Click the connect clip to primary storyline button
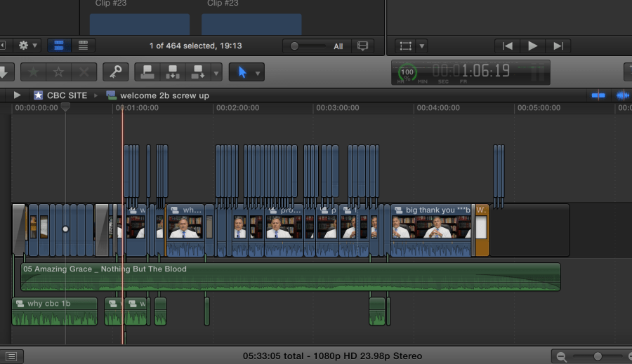This screenshot has width=632, height=364. tap(147, 72)
